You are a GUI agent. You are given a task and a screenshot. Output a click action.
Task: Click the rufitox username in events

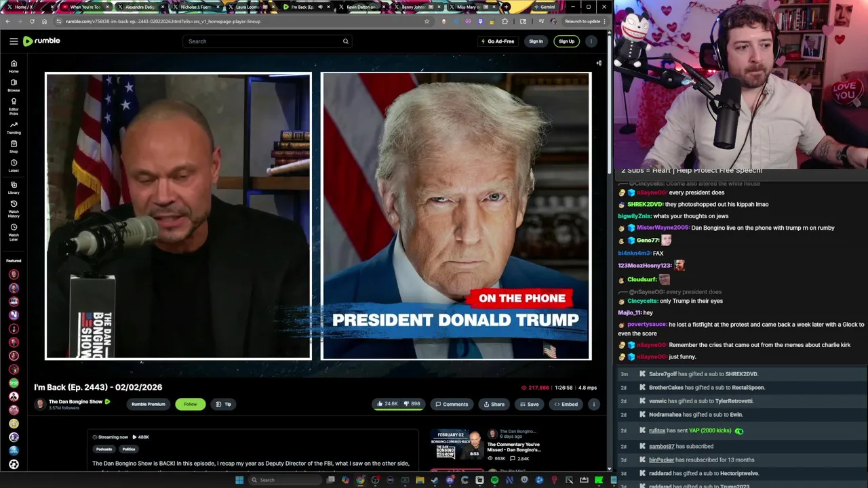[657, 430]
